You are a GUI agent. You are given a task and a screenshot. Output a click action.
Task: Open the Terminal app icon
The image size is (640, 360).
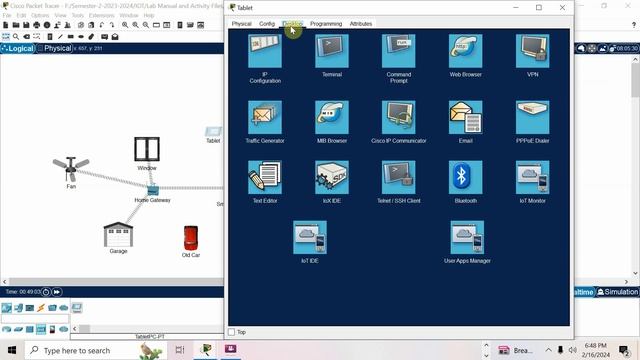click(x=332, y=51)
